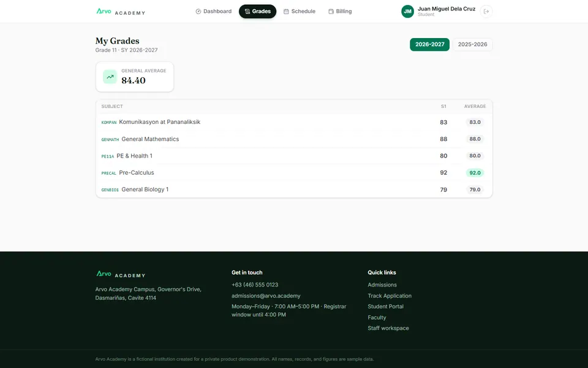Select the Komunikasyon at Pananaliksik row

pos(294,122)
